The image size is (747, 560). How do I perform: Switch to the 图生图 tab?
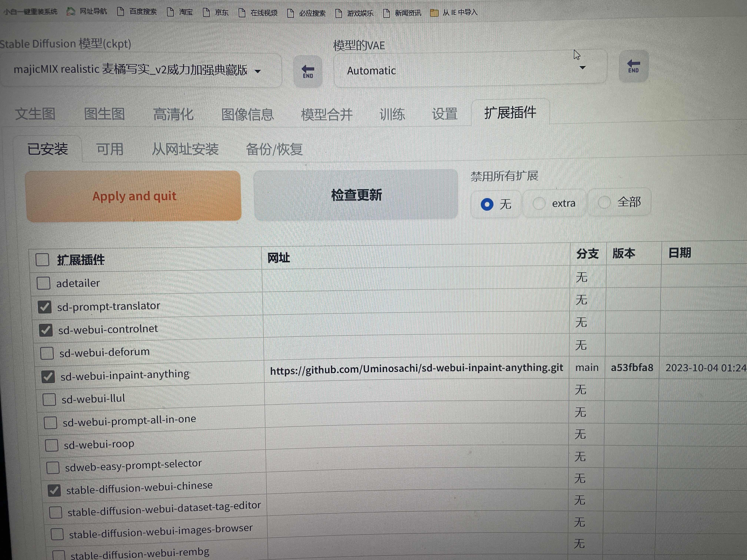coord(104,114)
